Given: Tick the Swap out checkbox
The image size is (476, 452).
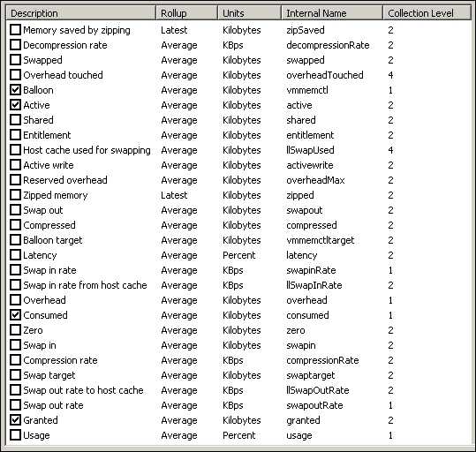Looking at the screenshot, I should pyautogui.click(x=15, y=210).
